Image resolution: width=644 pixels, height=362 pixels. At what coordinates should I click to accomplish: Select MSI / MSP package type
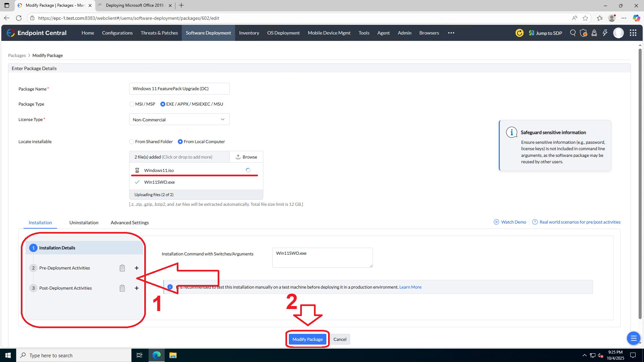(132, 104)
